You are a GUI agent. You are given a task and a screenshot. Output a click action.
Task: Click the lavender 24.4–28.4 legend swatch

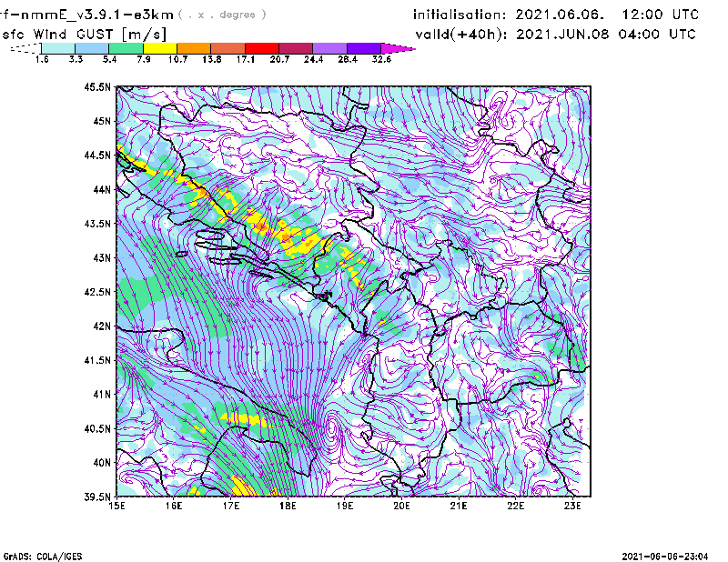[x=329, y=48]
